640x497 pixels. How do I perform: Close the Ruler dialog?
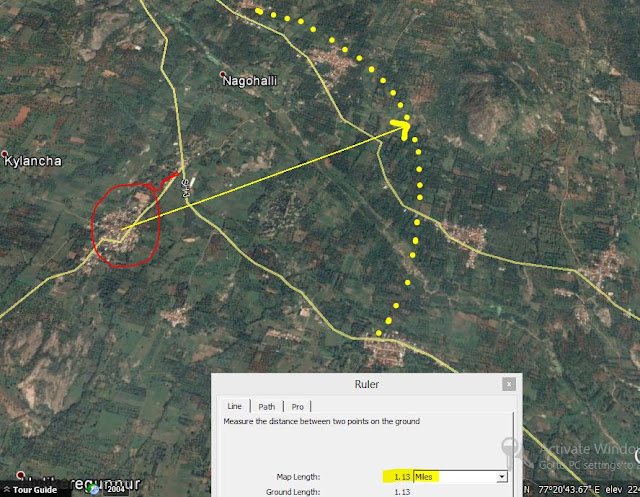click(x=509, y=384)
